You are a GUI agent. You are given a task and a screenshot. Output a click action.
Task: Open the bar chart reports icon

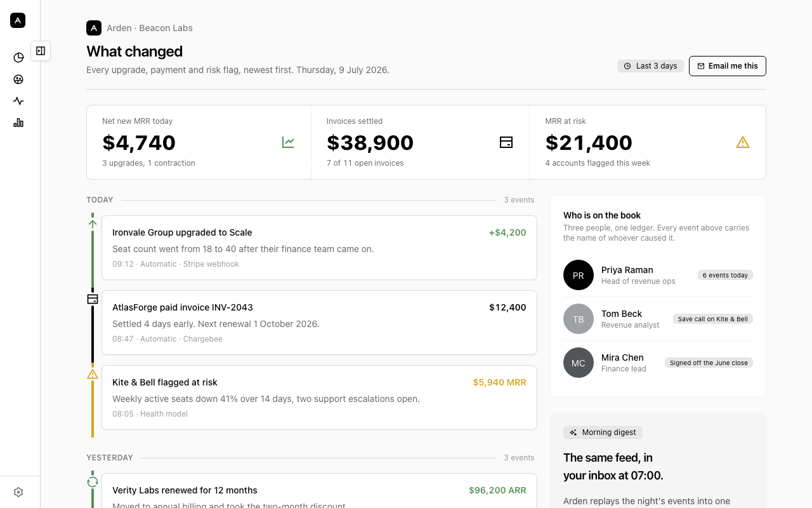(18, 123)
